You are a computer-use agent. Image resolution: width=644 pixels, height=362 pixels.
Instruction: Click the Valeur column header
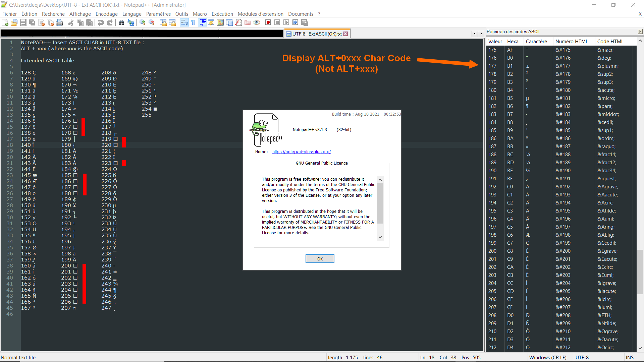495,42
